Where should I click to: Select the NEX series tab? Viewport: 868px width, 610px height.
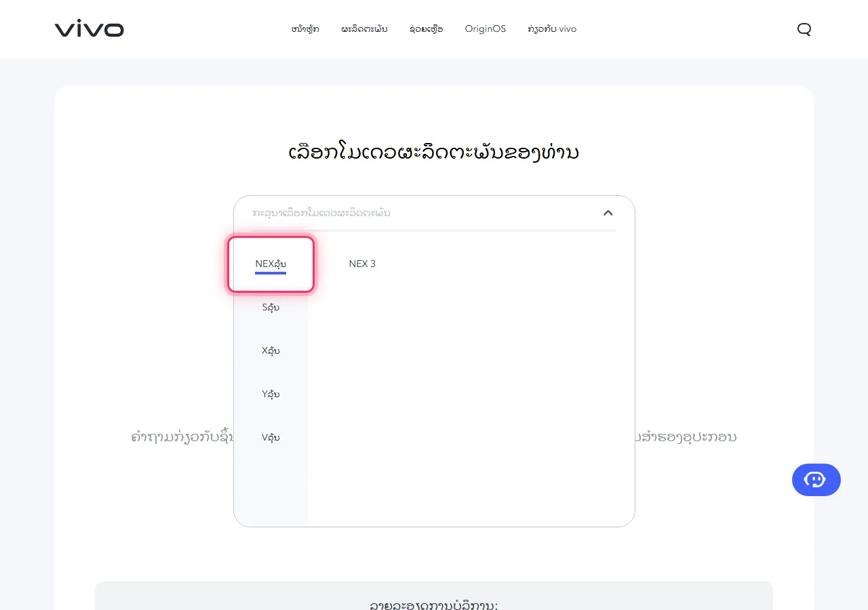pyautogui.click(x=271, y=264)
